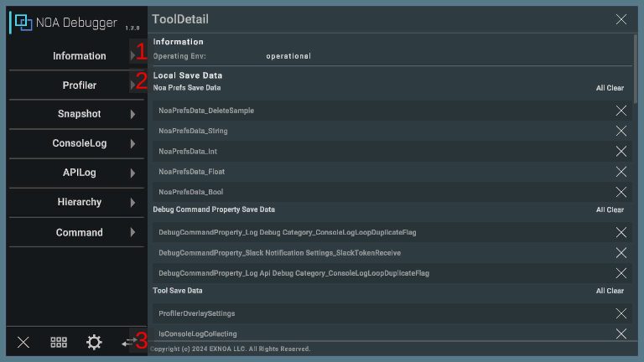The height and width of the screenshot is (362, 644).
Task: Delete NoaPrefsData_String entry
Action: coord(621,131)
